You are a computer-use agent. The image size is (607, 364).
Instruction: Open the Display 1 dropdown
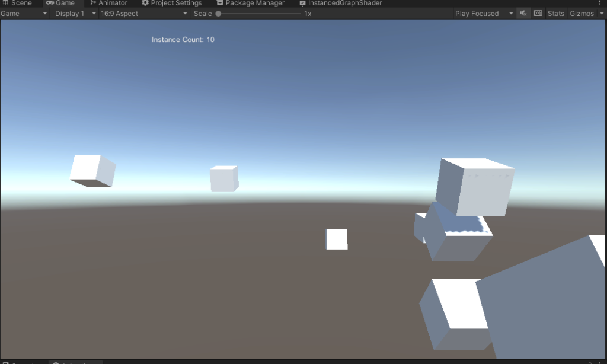click(x=75, y=14)
